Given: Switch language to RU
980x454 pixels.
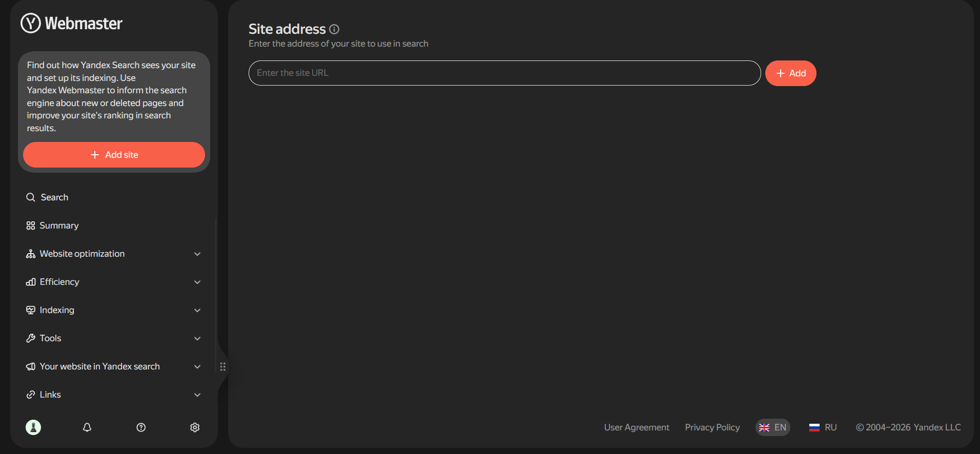Looking at the screenshot, I should (823, 427).
